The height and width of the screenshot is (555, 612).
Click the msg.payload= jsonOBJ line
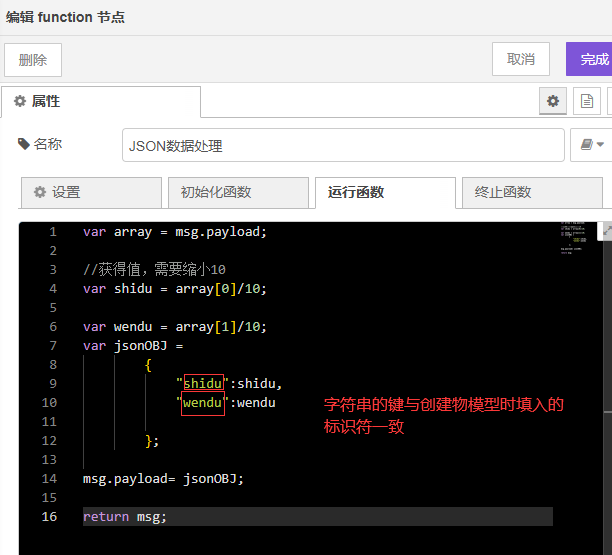(x=163, y=478)
